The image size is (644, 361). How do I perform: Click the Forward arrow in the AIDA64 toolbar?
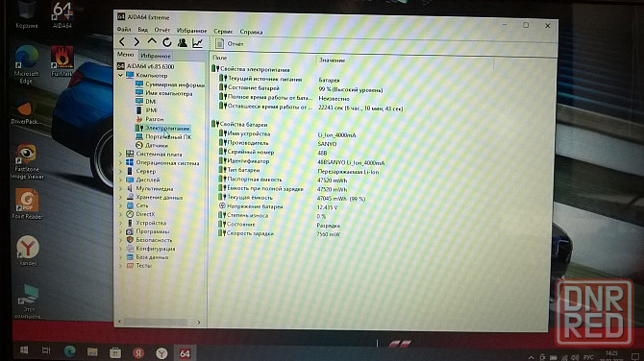[136, 42]
